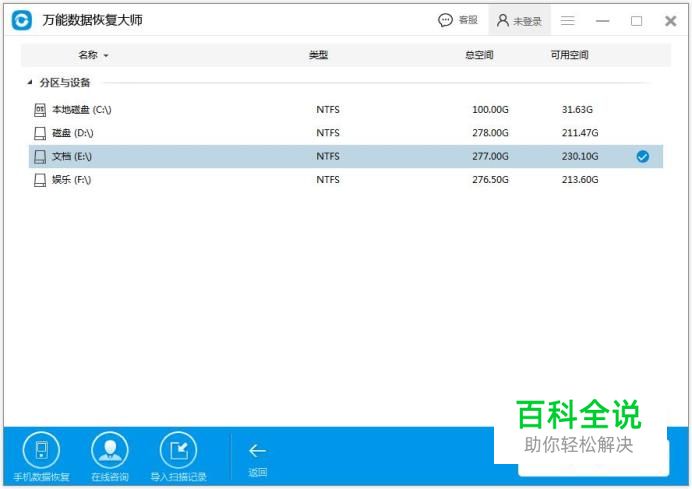The image size is (692, 489).
Task: Click 278.00G total space value
Action: coord(490,133)
